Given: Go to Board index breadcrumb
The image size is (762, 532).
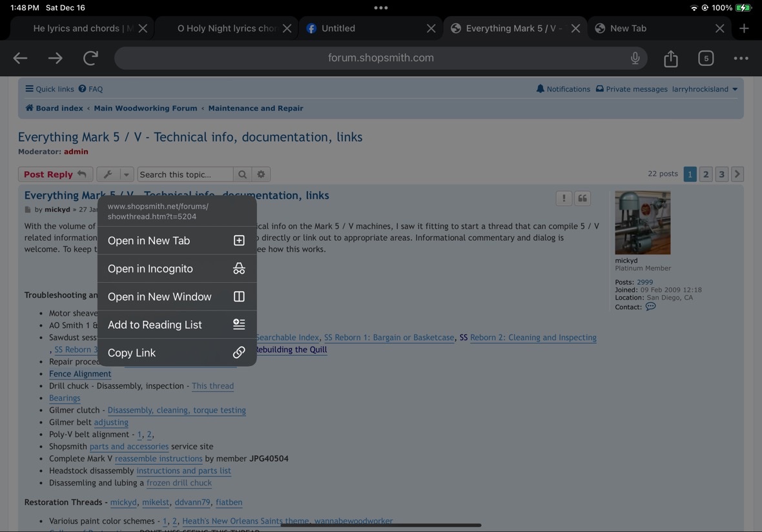Looking at the screenshot, I should tap(54, 108).
